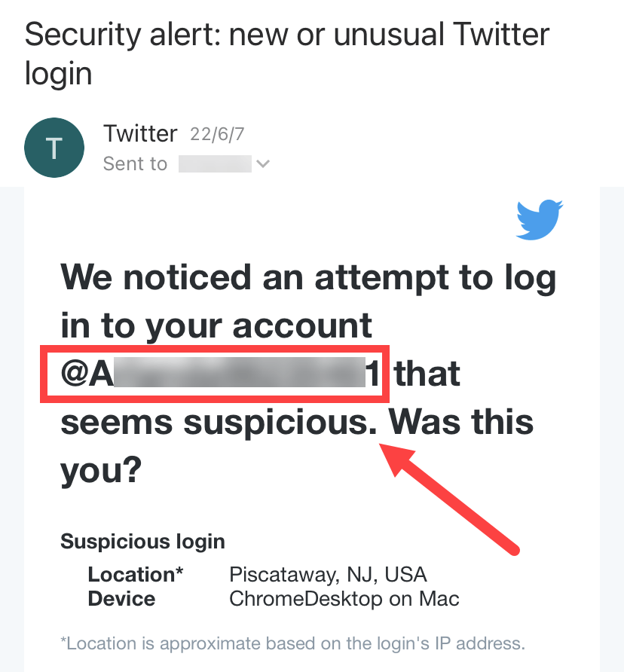624x672 pixels.
Task: Click the 'We noticed an attempt' headline
Action: pyautogui.click(x=308, y=301)
